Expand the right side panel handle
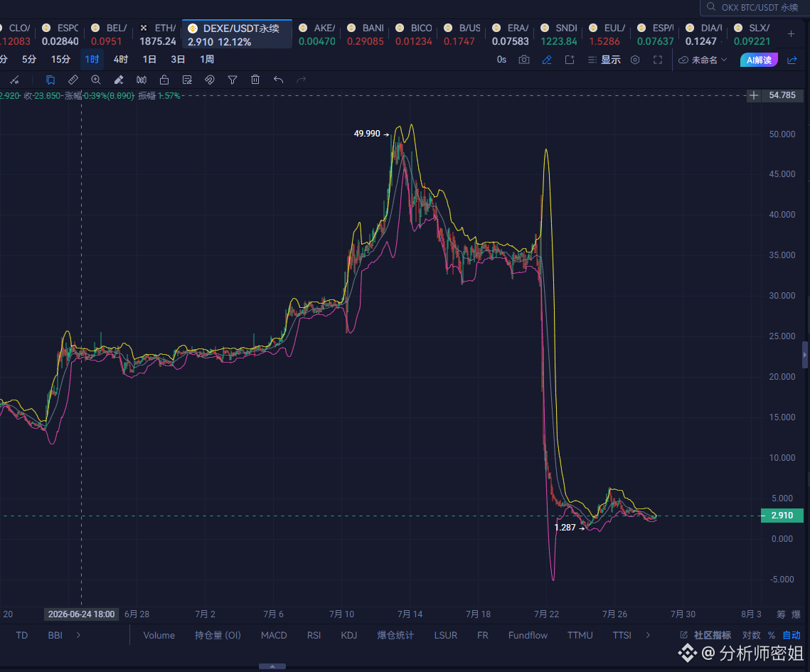Viewport: 810px width, 672px height. 805,355
